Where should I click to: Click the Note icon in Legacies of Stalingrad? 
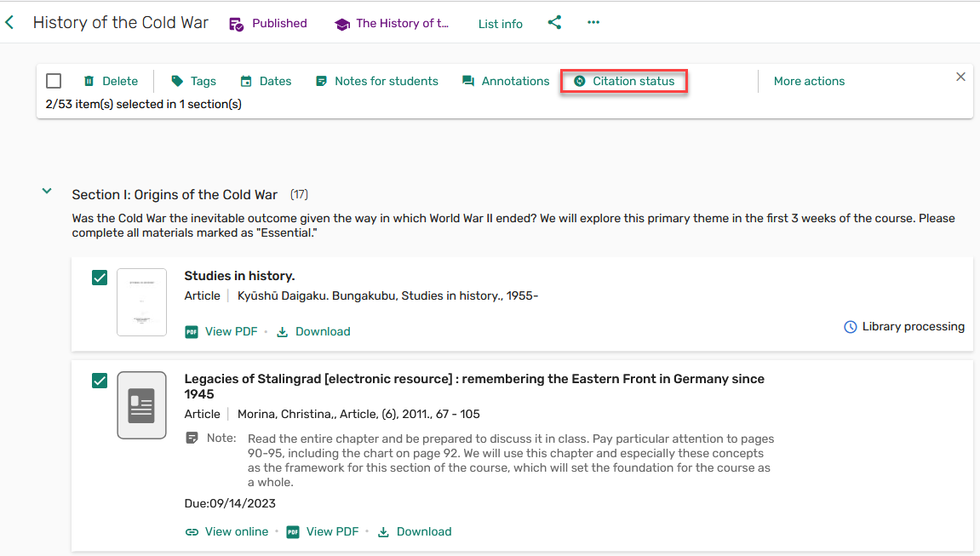[192, 438]
